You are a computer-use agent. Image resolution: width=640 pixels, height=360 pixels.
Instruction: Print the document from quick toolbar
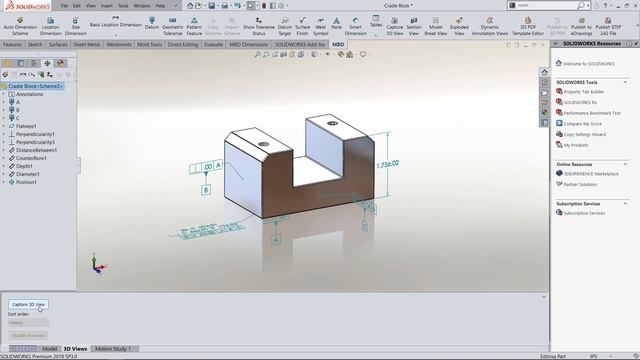point(224,6)
